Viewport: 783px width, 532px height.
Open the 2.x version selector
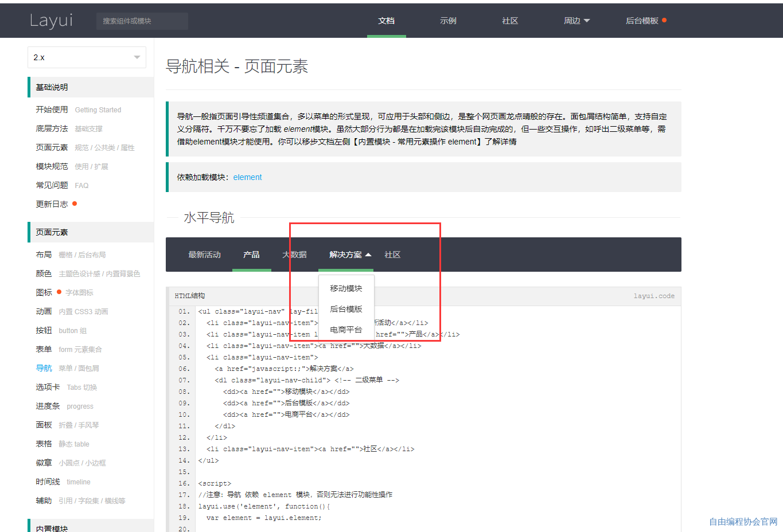coord(87,57)
